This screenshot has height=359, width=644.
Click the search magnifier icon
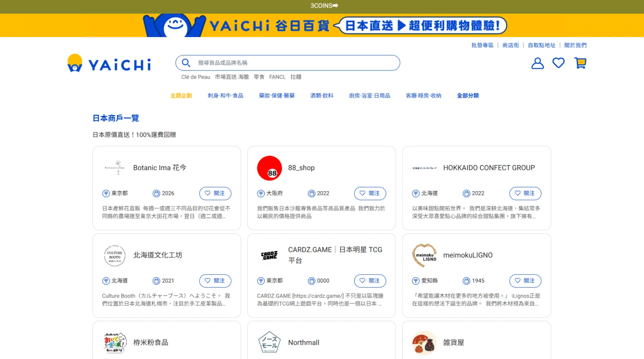click(x=186, y=63)
